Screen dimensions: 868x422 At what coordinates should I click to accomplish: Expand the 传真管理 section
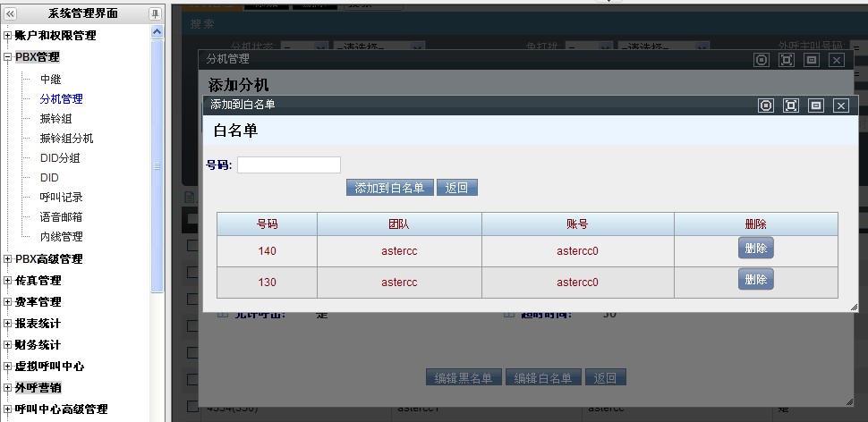(x=8, y=281)
